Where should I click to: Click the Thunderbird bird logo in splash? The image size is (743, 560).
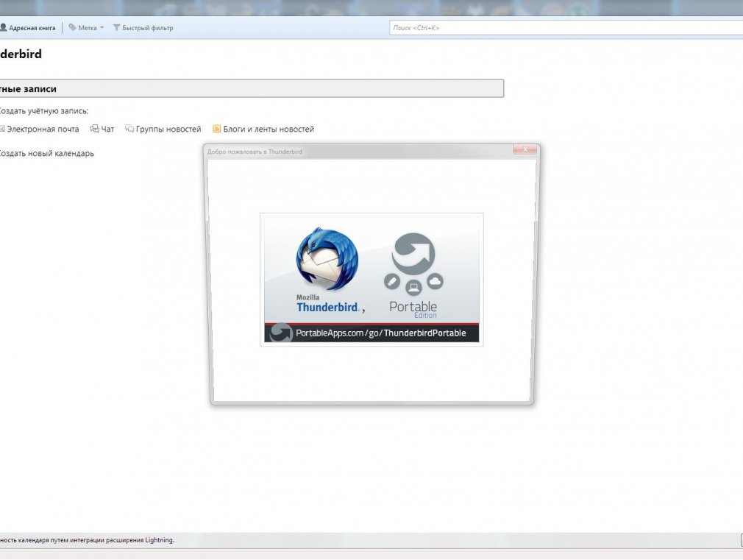327,259
